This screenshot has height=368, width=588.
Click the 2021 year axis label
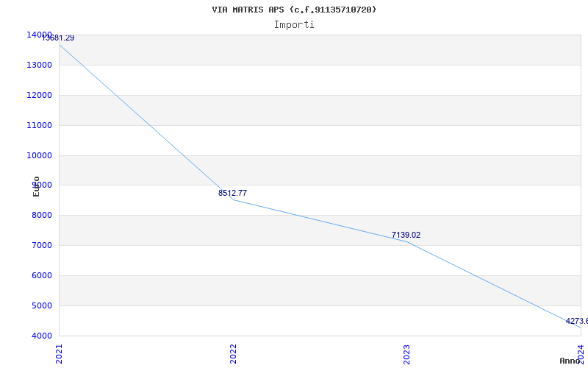60,353
